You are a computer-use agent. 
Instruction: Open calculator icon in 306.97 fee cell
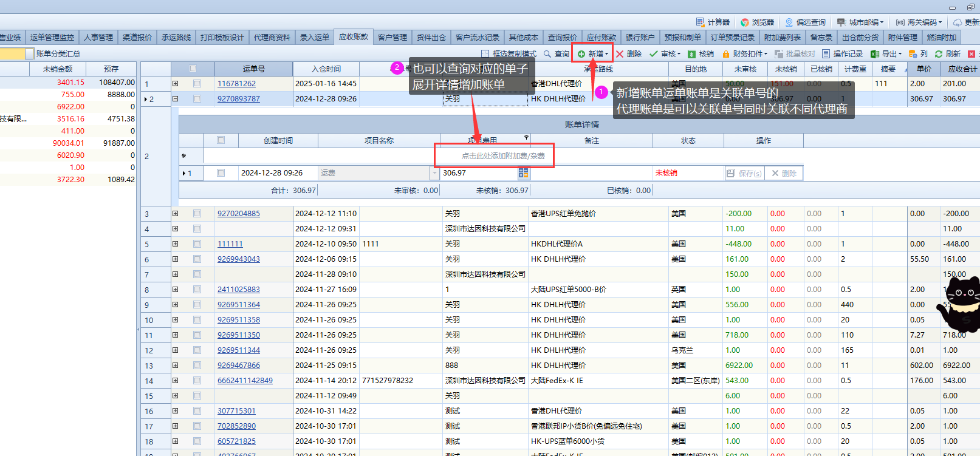pyautogui.click(x=523, y=174)
